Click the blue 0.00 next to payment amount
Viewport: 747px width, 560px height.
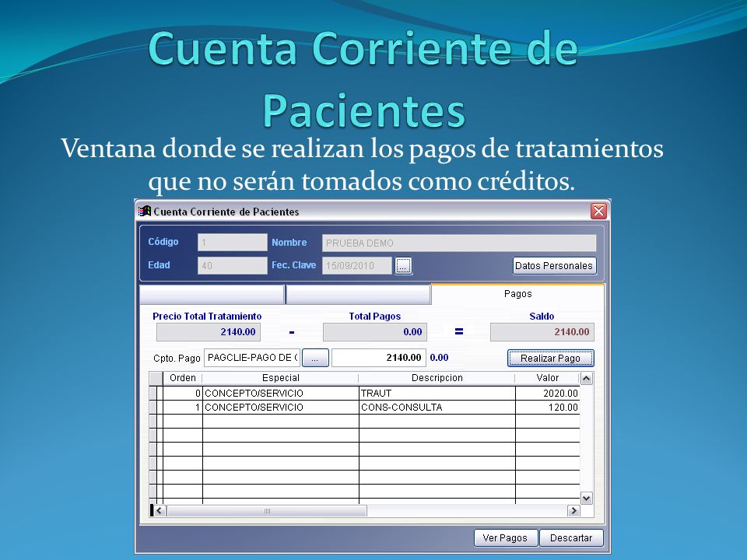click(x=439, y=358)
